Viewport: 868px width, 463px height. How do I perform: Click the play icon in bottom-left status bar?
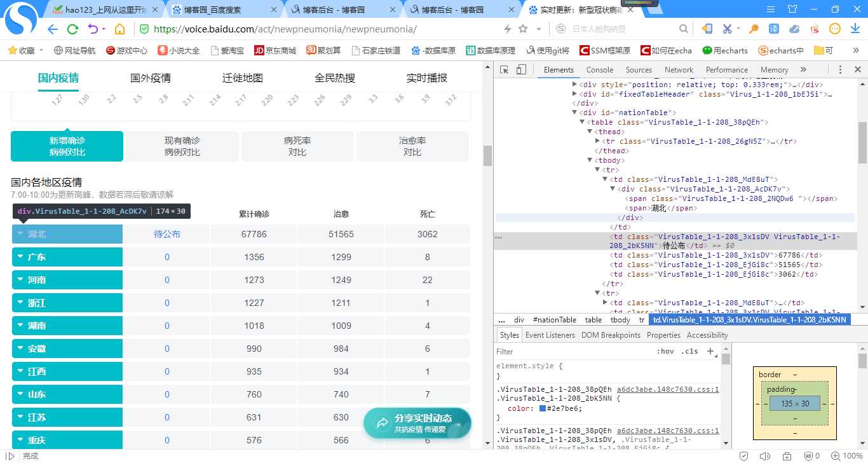tap(10, 456)
